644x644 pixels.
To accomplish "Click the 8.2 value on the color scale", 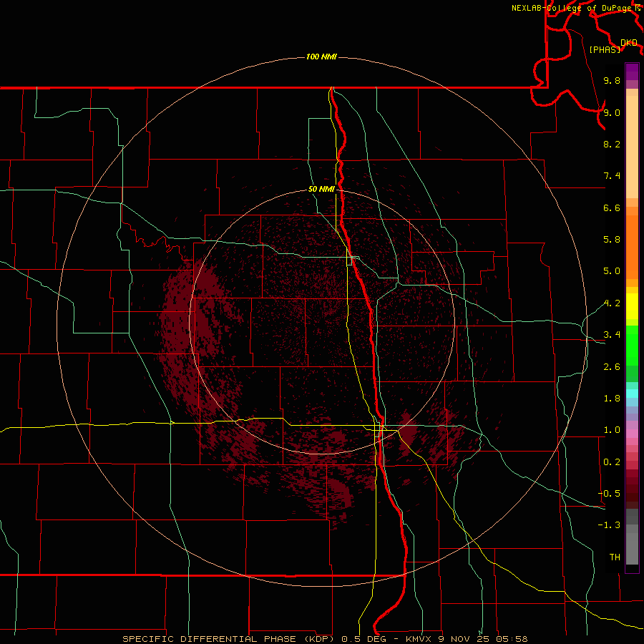I will coord(612,144).
